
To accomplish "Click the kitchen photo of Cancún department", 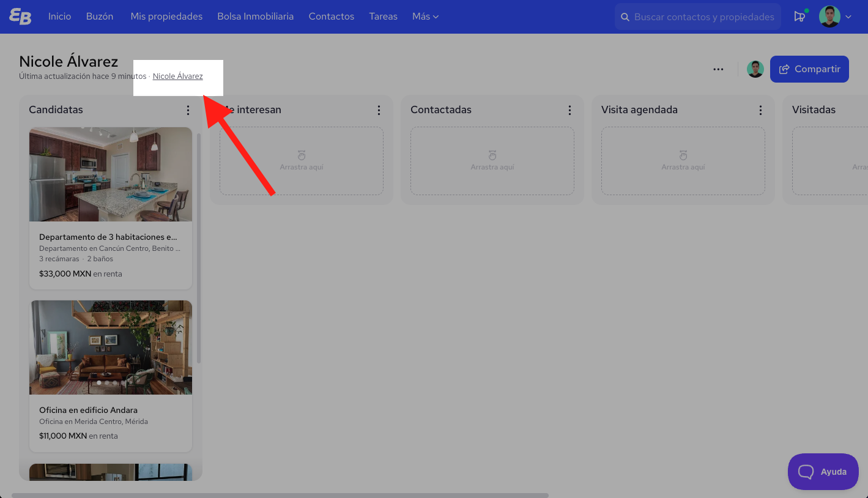I will [x=111, y=174].
